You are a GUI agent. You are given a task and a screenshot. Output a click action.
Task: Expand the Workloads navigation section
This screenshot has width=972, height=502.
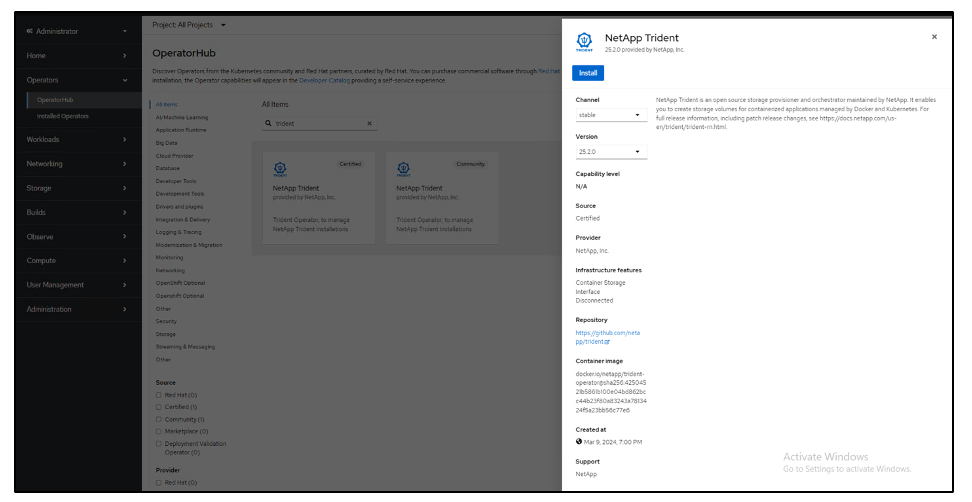pyautogui.click(x=77, y=139)
